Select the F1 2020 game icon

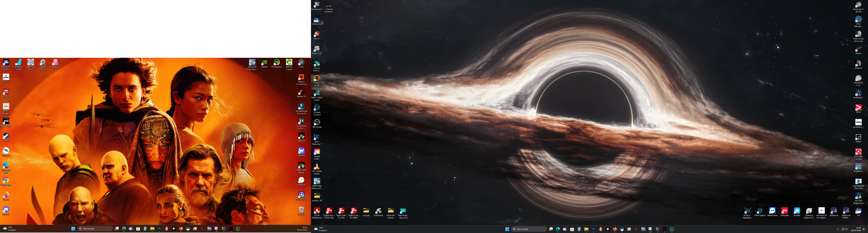tap(6, 93)
